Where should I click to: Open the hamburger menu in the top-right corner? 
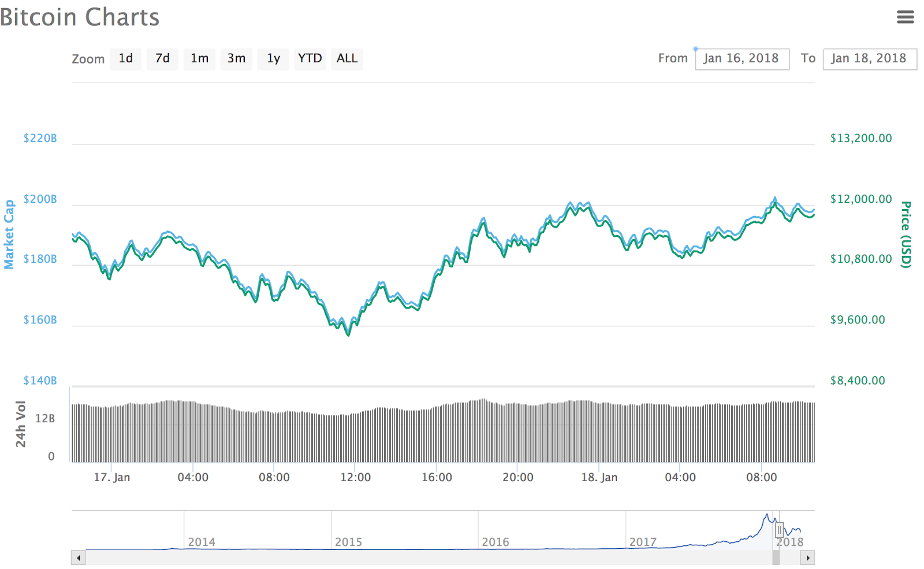point(905,18)
